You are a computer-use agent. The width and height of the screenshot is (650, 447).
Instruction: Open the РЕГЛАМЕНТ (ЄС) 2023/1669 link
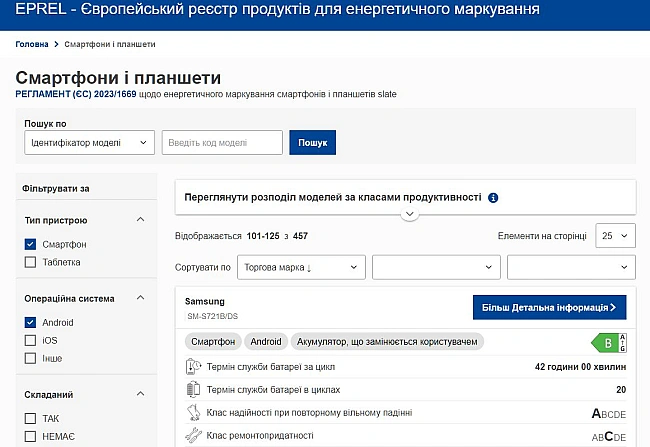click(x=76, y=94)
